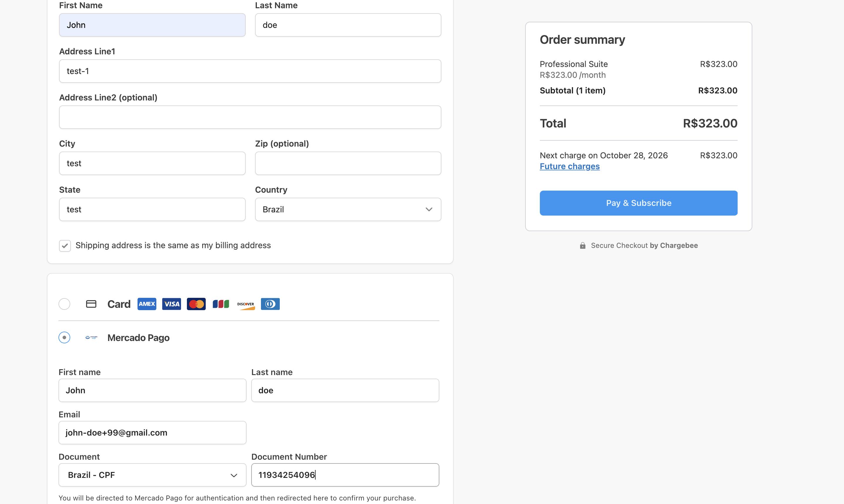Click the Mercado Pago First name field
Viewport: 844px width, 504px height.
(x=152, y=391)
